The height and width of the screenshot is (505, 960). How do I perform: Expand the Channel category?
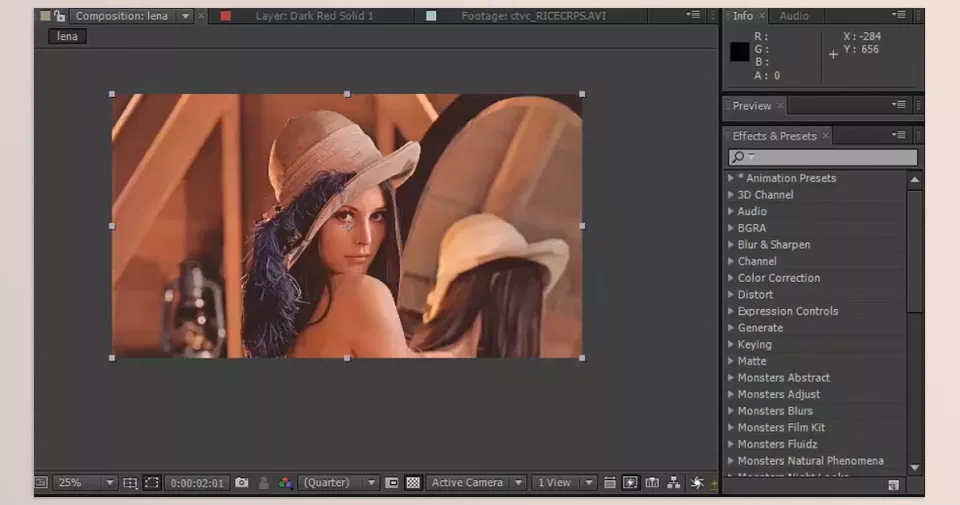[x=730, y=261]
